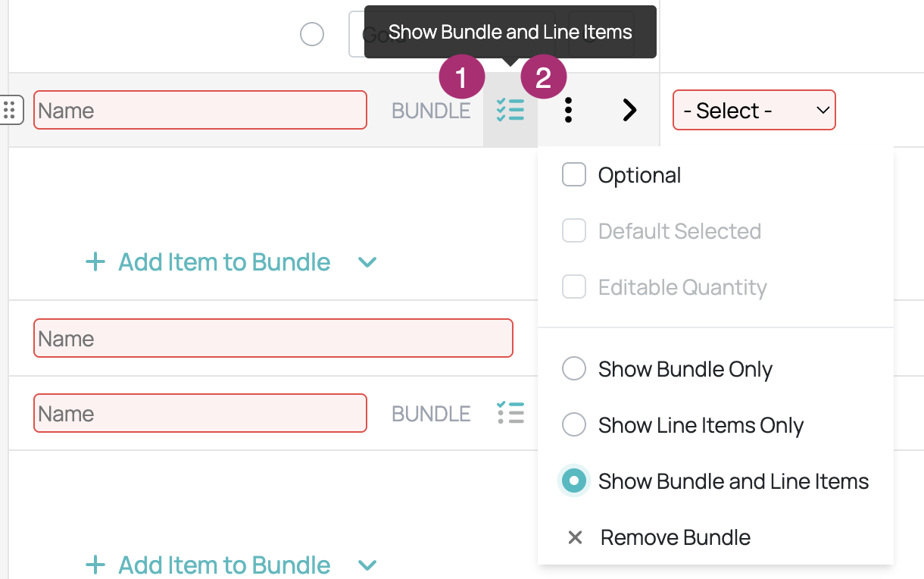Open dropdown arrow beside first Add Item to Bundle
924x579 pixels.
(367, 262)
